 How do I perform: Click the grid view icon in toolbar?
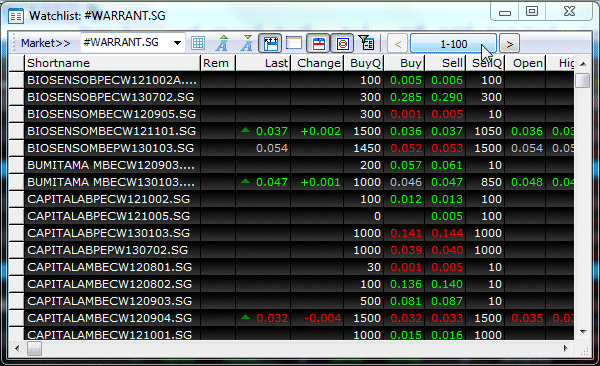(197, 43)
